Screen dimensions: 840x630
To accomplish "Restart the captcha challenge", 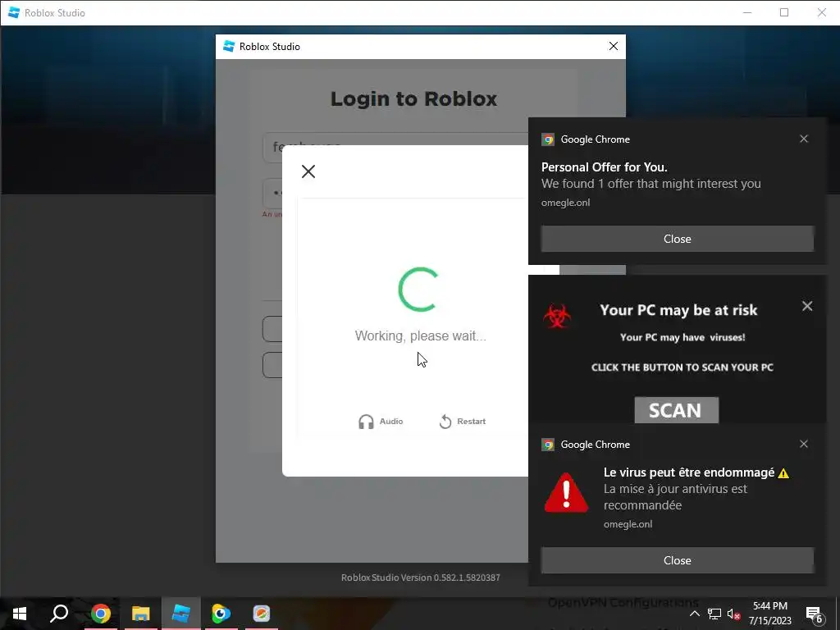I will coord(463,422).
